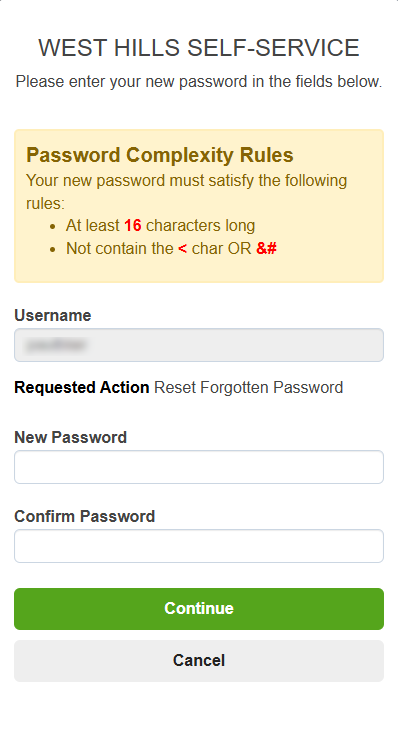This screenshot has width=398, height=730.
Task: Click the New Password label
Action: click(71, 437)
